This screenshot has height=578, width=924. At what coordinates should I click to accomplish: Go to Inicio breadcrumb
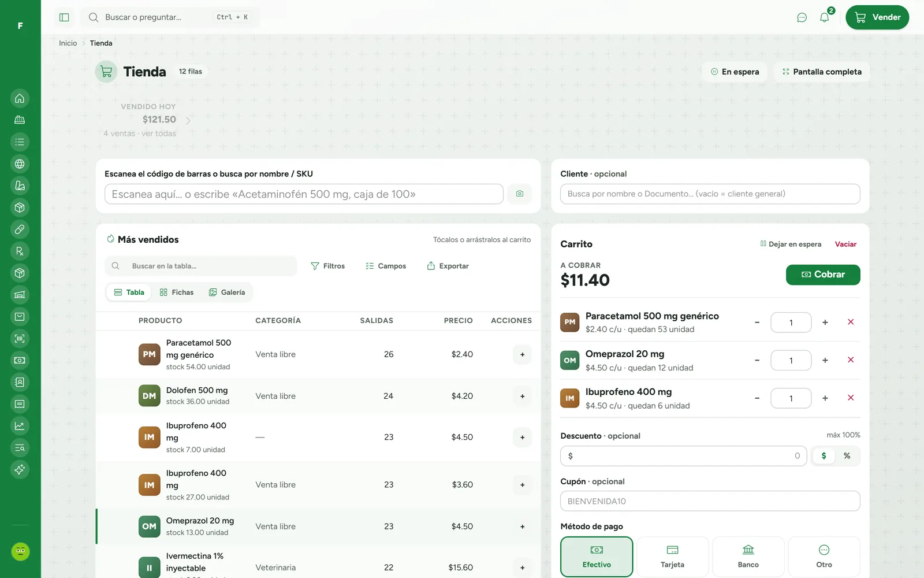pos(68,43)
